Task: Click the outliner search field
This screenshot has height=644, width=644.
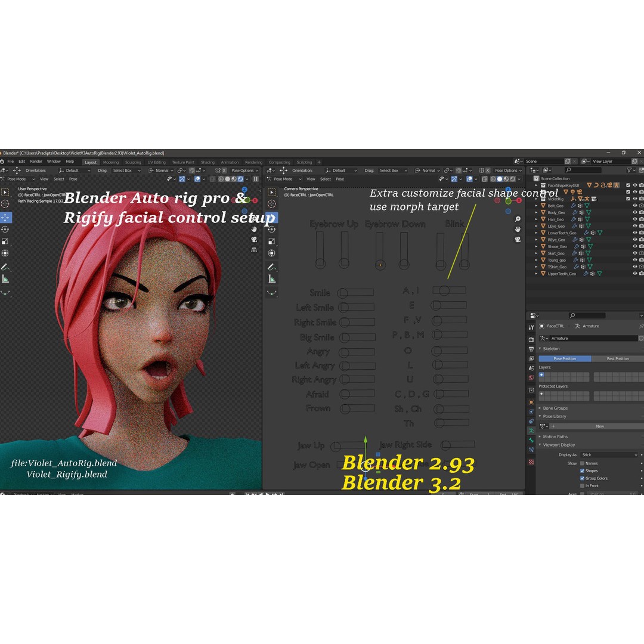Action: [x=583, y=170]
